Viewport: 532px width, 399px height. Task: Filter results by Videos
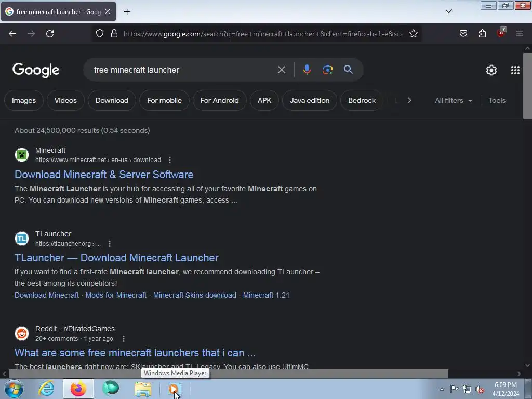[x=65, y=100]
